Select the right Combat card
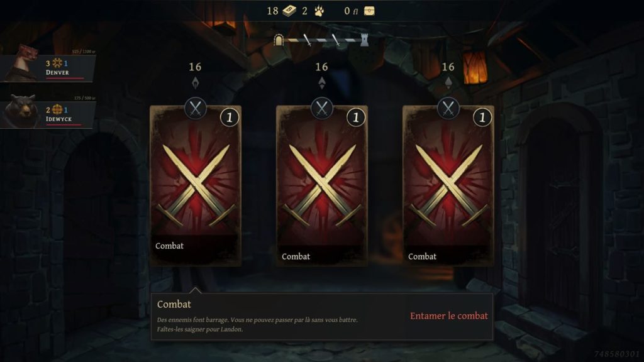 (448, 185)
